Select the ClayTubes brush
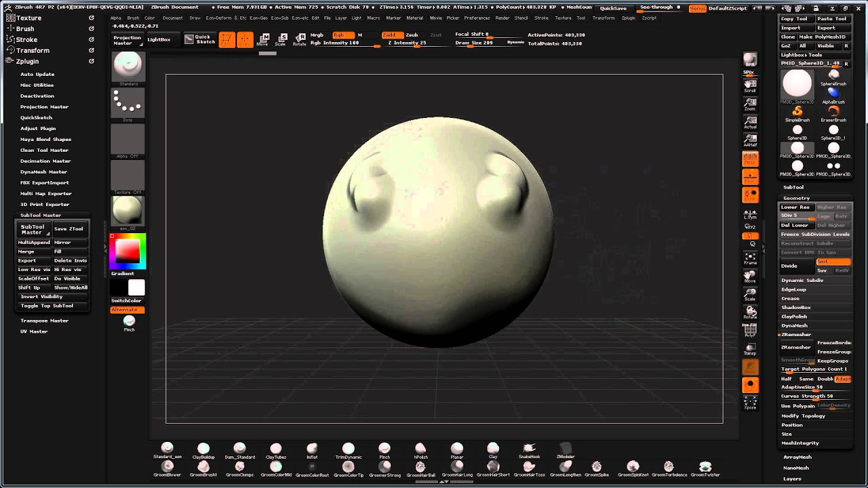The image size is (868, 488). [x=276, y=451]
